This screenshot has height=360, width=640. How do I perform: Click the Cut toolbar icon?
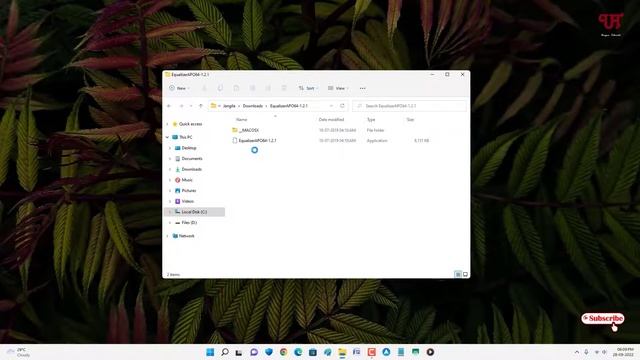coord(204,88)
